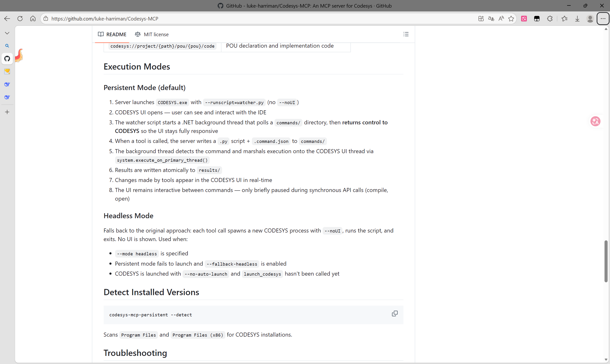Translate this page with the translate icon
Screen dimensions: 610x364
coord(491,19)
